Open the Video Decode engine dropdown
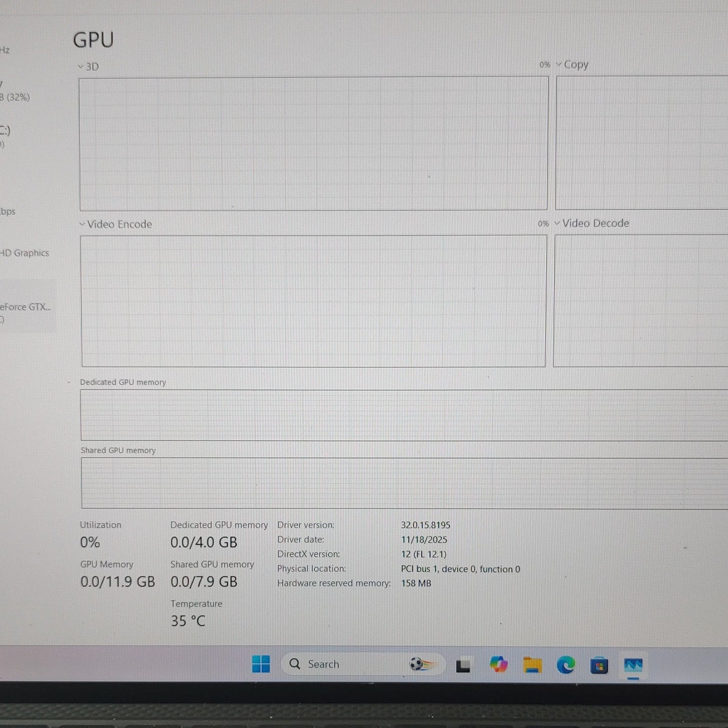Viewport: 728px width, 728px height. pos(592,223)
